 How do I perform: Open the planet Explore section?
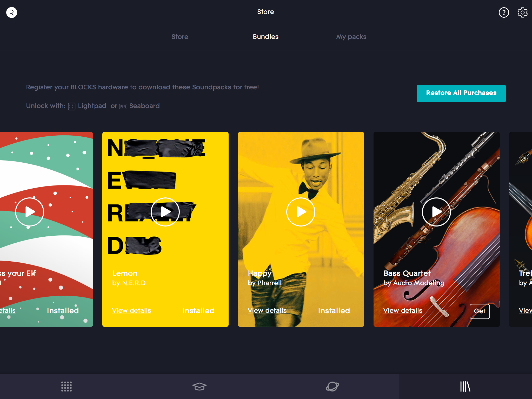click(x=332, y=387)
